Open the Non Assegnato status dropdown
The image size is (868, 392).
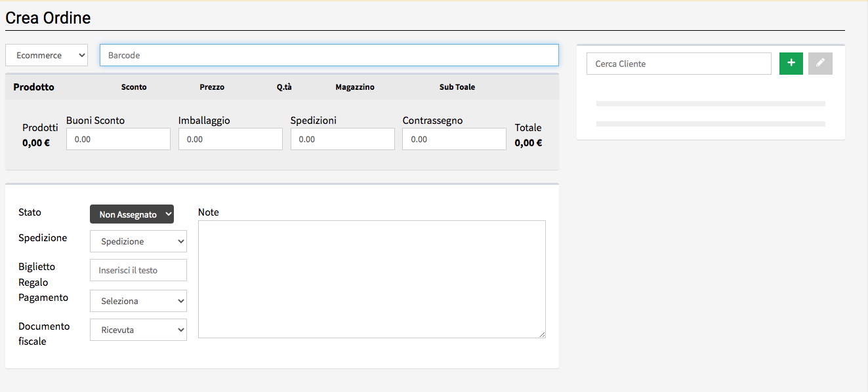click(x=132, y=214)
